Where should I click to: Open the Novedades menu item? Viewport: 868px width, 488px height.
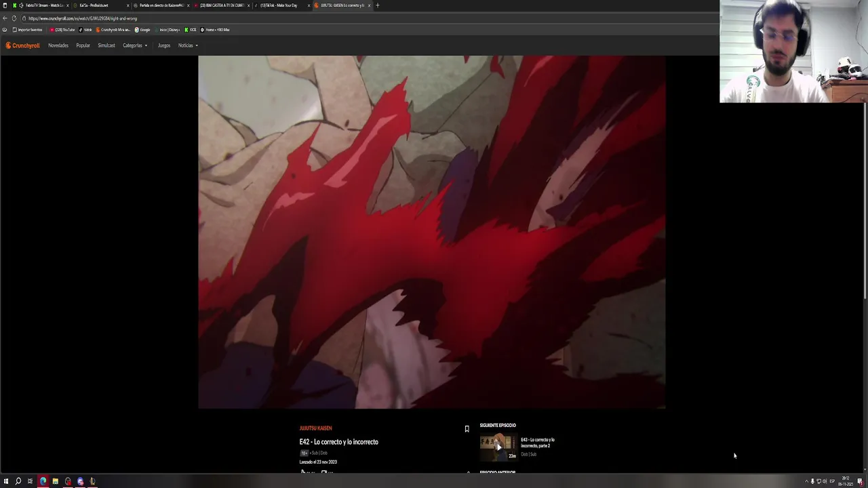[x=58, y=45]
